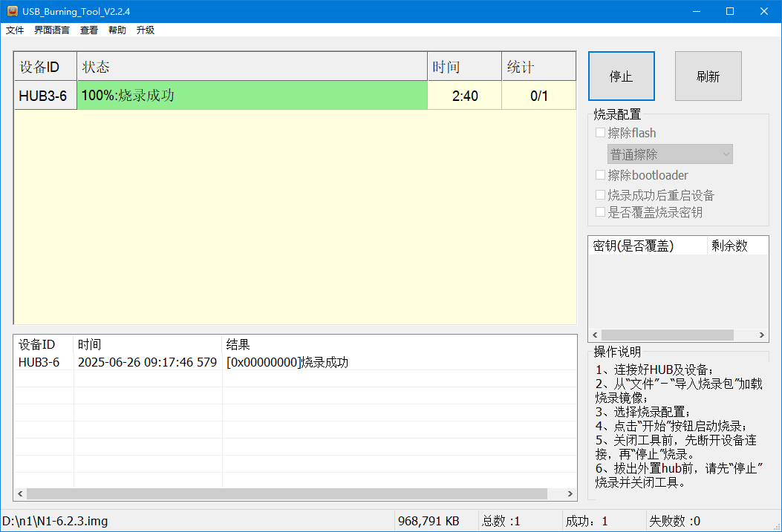
Task: Select the HUB3-6 device row
Action: click(x=45, y=95)
